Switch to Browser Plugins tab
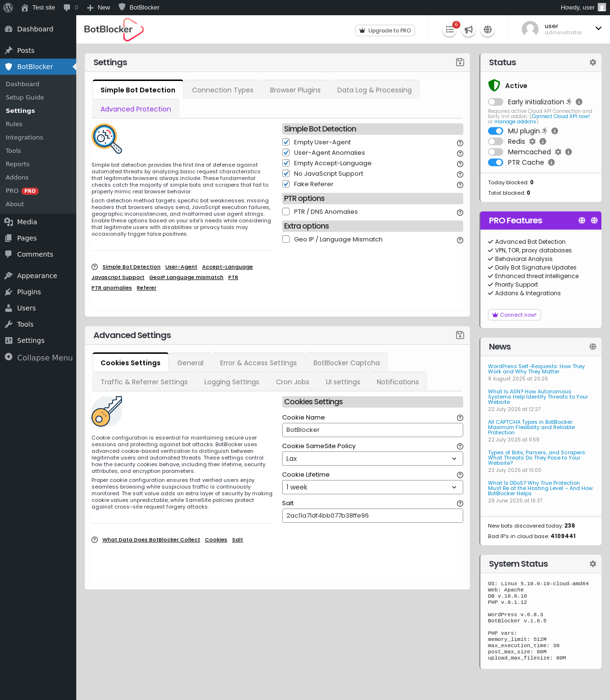The height and width of the screenshot is (700, 610). pos(295,90)
